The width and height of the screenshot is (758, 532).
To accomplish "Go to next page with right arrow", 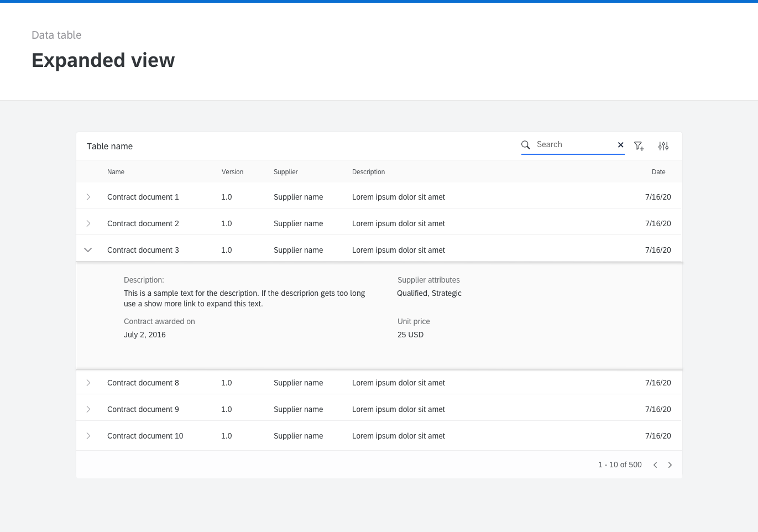I will click(x=670, y=465).
